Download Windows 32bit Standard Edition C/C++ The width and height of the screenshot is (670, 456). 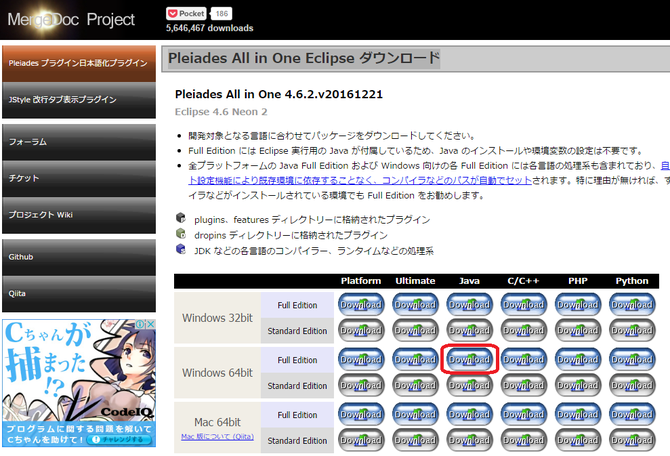click(x=523, y=330)
